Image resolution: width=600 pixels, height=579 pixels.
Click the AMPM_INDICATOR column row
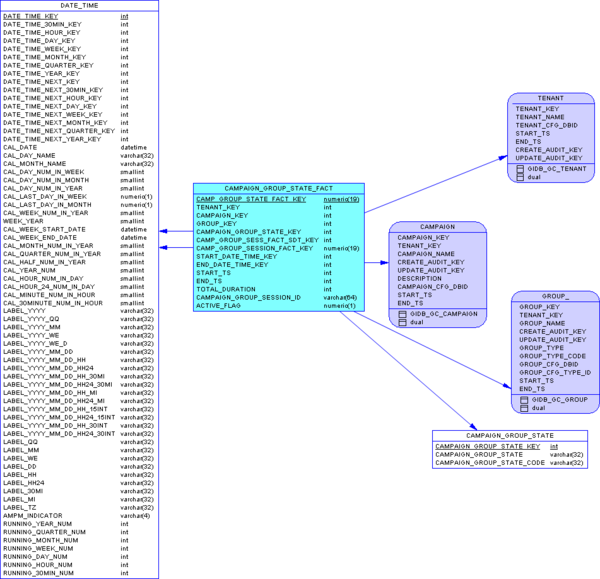point(34,515)
